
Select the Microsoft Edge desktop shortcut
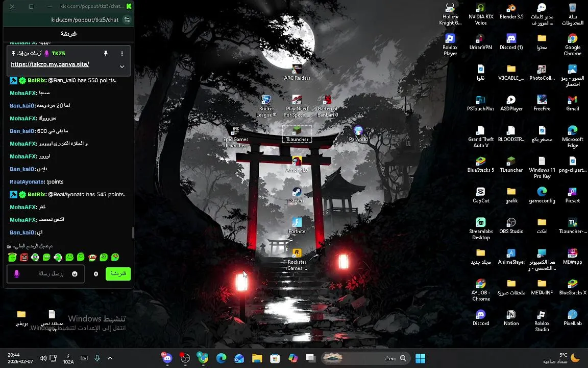[x=572, y=136]
